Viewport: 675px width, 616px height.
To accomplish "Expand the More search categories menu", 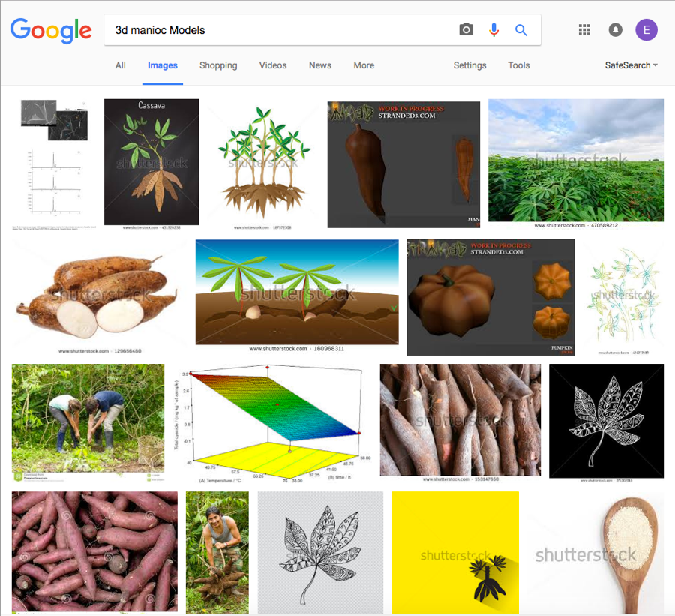I will (x=364, y=65).
